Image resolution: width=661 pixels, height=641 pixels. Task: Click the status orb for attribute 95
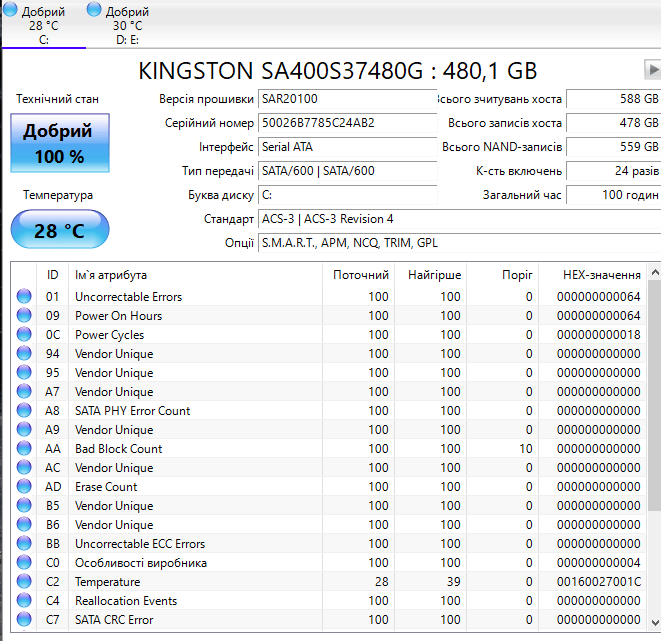[24, 372]
